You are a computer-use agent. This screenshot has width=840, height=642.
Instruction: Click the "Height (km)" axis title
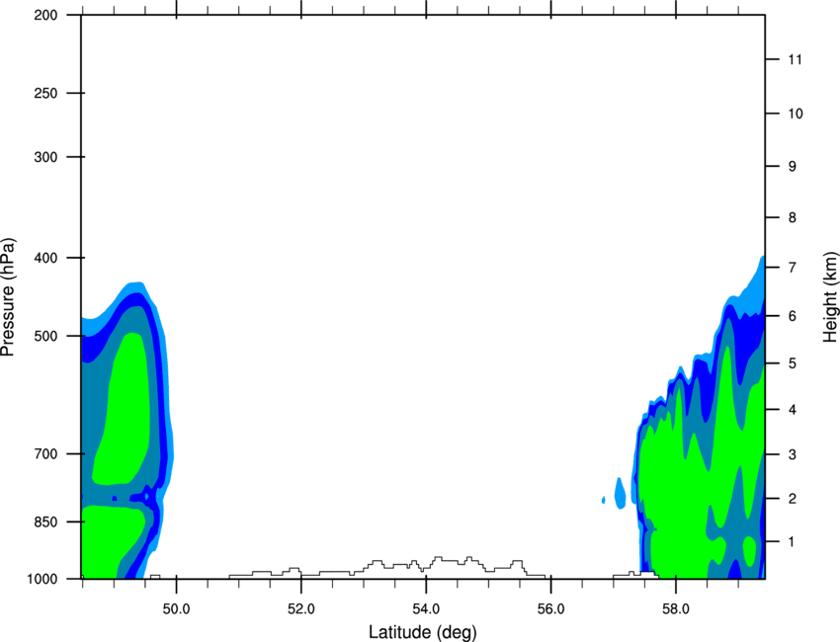coord(830,296)
